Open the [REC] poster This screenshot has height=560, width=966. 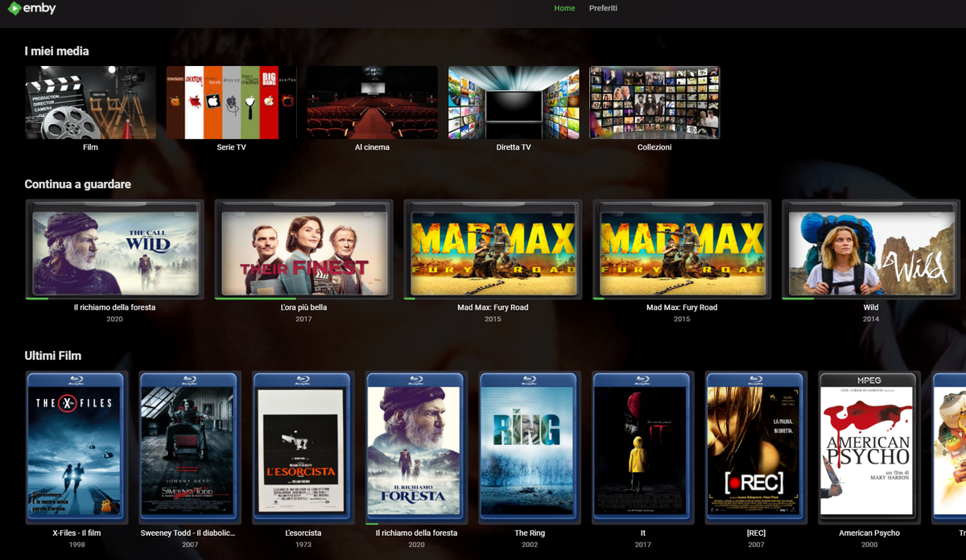[x=756, y=447]
